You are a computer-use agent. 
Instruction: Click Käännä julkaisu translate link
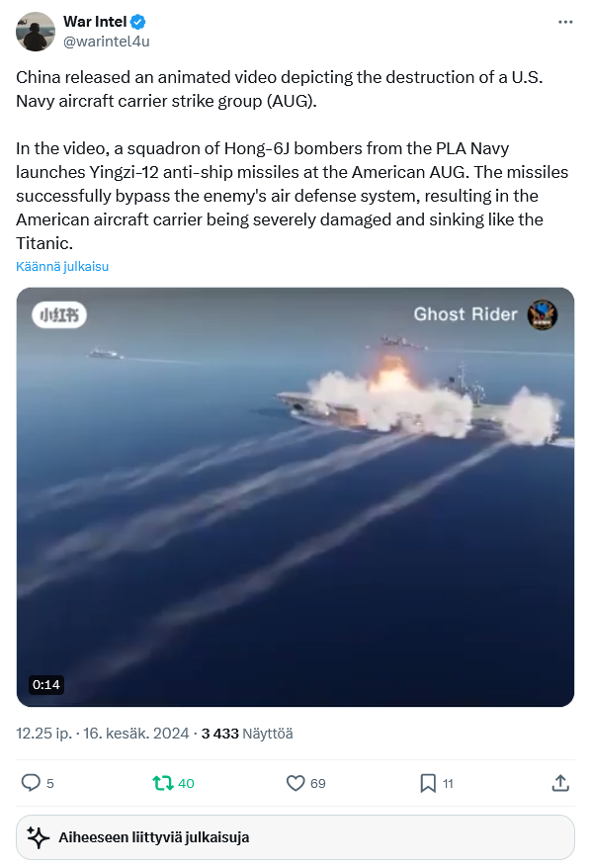[x=62, y=266]
